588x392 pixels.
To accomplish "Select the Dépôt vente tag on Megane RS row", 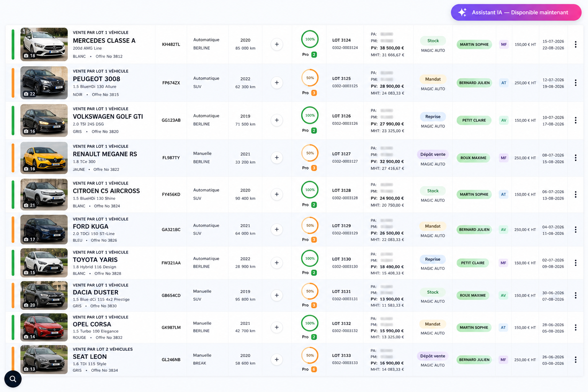I will click(433, 155).
